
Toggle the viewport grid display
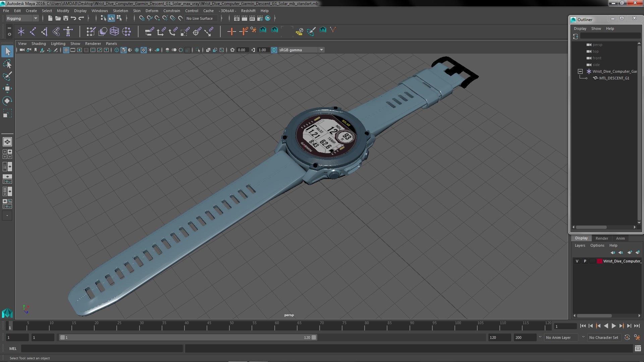click(x=66, y=50)
